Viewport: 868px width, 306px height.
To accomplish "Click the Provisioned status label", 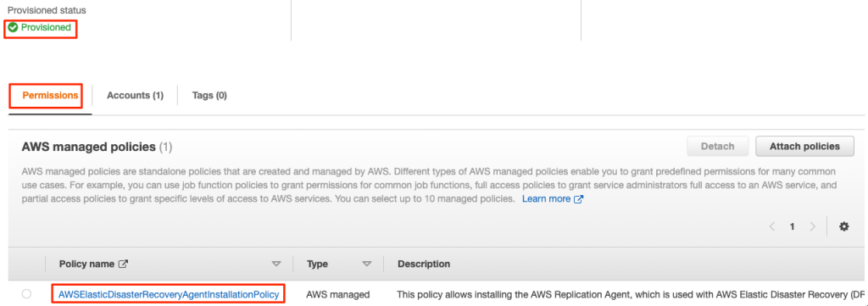I will coord(47,10).
